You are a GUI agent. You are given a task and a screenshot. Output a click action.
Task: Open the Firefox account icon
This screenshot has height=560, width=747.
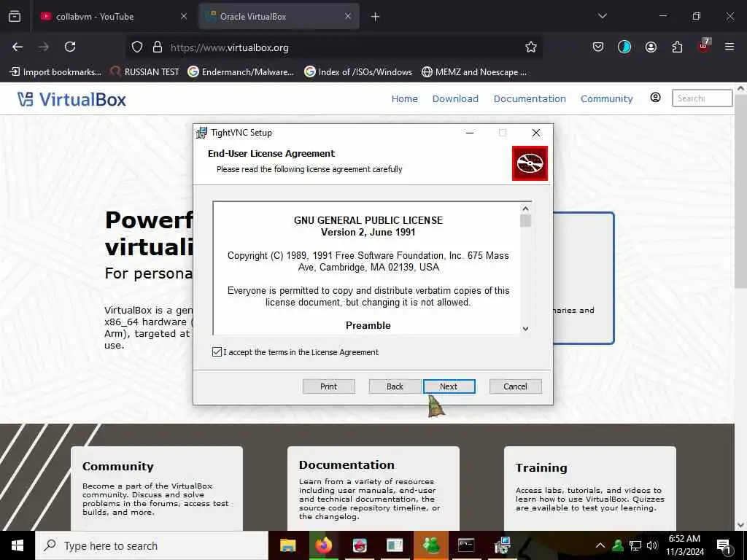[651, 47]
